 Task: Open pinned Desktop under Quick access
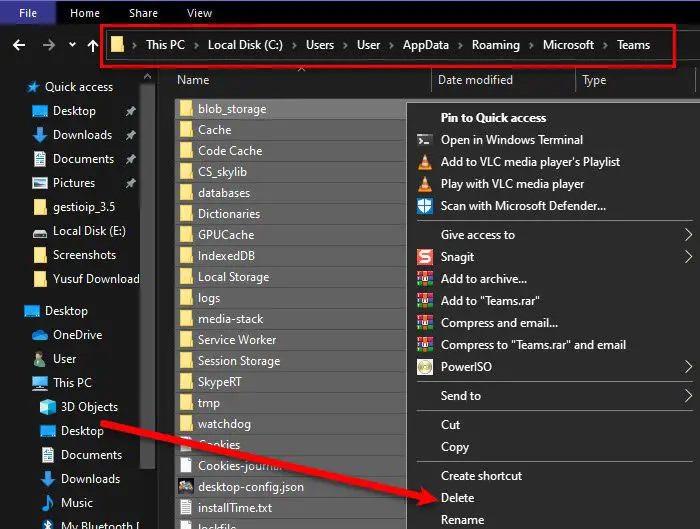(74, 111)
